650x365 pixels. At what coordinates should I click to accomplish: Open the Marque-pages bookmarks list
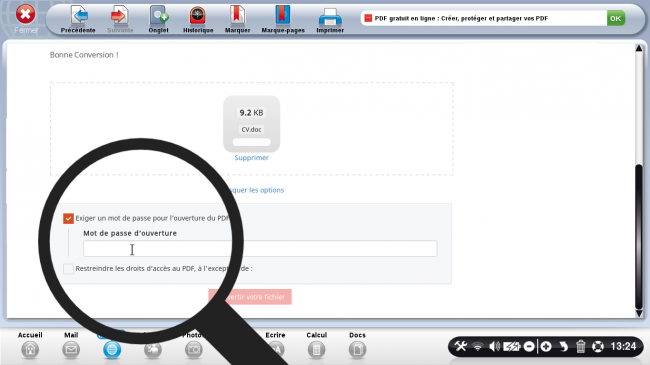(x=283, y=19)
